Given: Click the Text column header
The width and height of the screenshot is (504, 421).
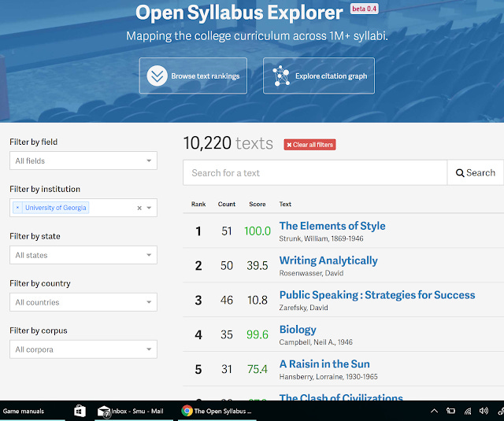Looking at the screenshot, I should (285, 205).
